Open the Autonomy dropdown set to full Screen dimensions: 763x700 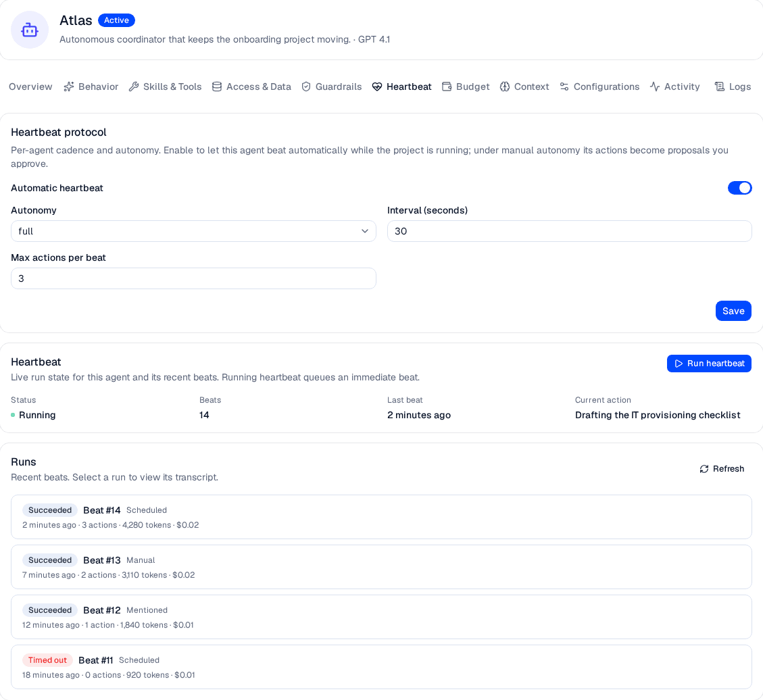(x=193, y=231)
